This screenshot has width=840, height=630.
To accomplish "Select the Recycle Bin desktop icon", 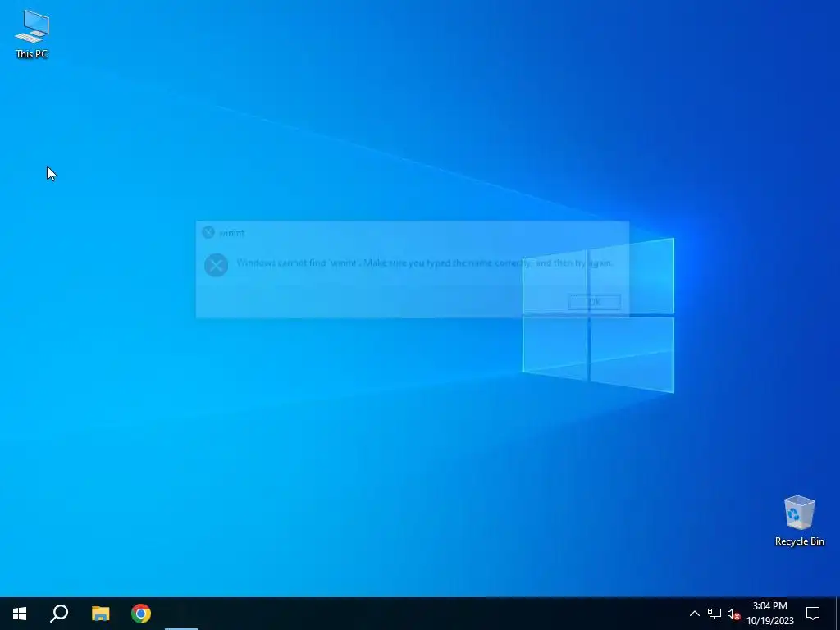I will click(799, 521).
